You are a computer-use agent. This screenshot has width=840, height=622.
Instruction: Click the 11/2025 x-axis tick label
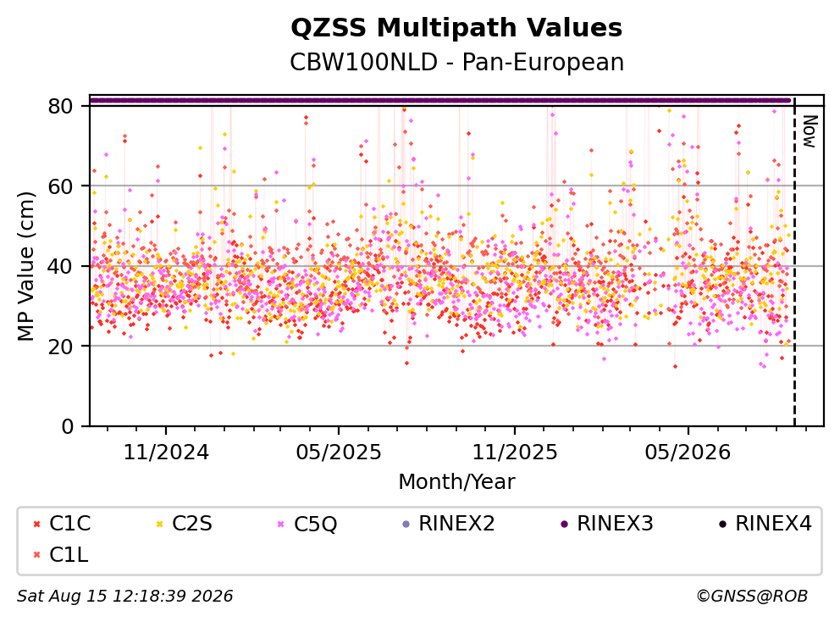(x=514, y=453)
